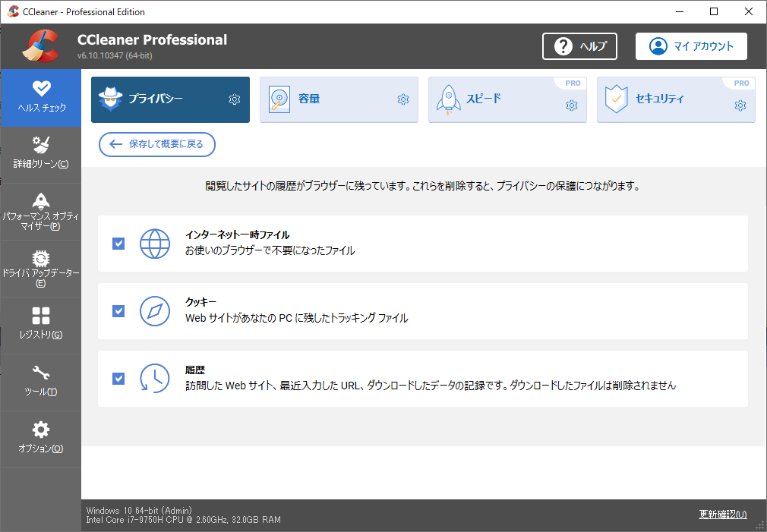Click the Windows 10 64-bit system info text
The width and height of the screenshot is (767, 532).
[140, 511]
